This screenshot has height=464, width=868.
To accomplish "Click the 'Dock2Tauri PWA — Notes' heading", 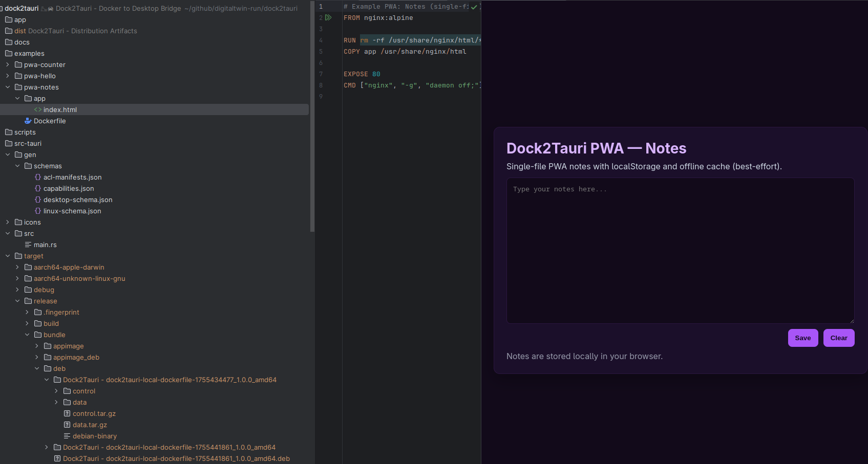I will point(596,148).
